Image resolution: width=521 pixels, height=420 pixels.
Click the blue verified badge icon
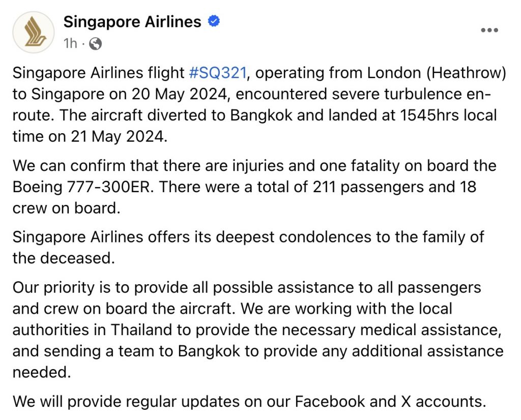pos(214,21)
